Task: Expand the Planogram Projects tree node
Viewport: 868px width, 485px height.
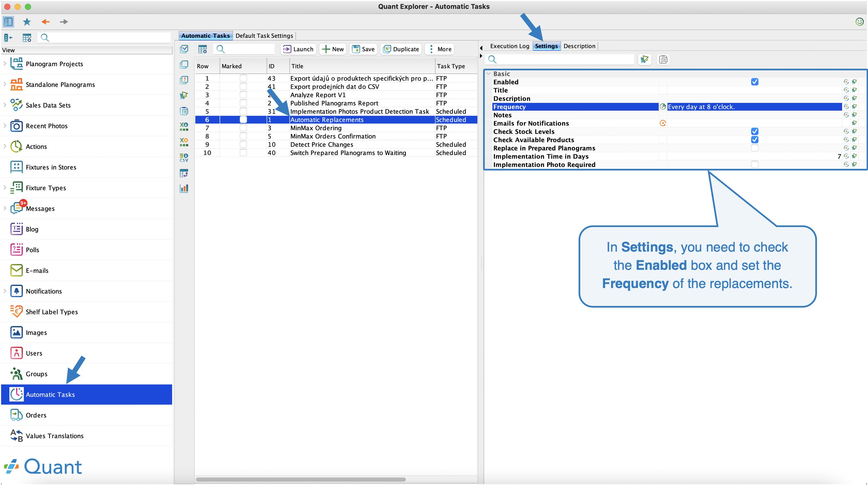Action: coord(5,63)
